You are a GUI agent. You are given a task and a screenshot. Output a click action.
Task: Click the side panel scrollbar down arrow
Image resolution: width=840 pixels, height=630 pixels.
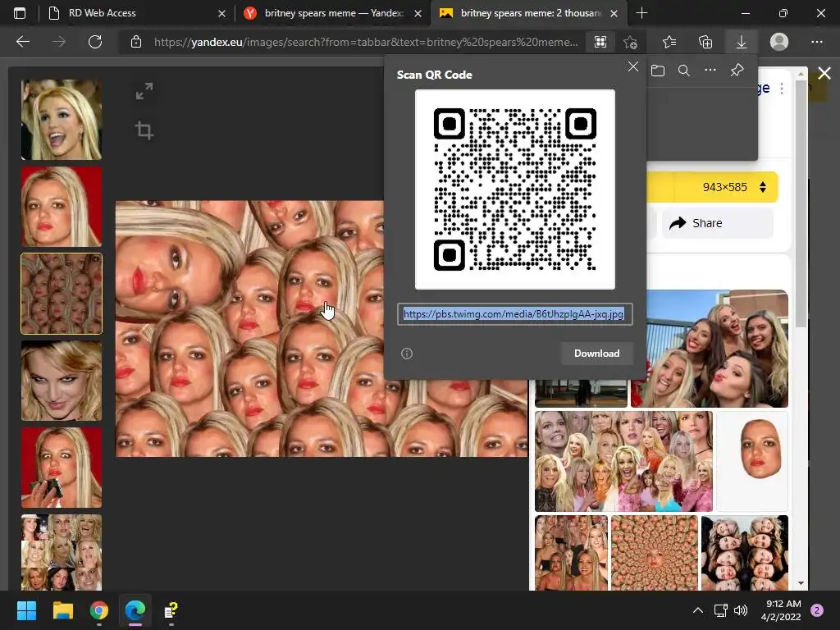(801, 583)
